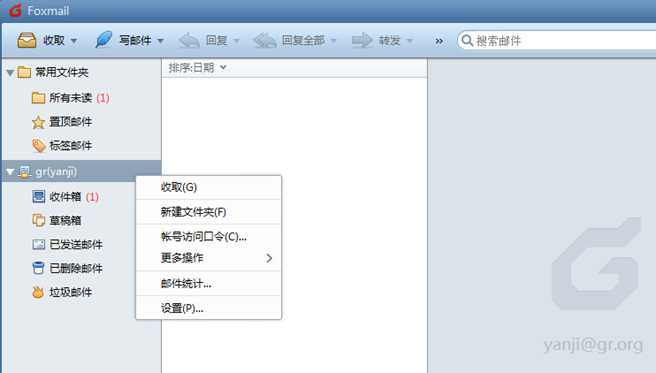The width and height of the screenshot is (656, 373).
Task: Open the 所有未读 folder icon
Action: [x=38, y=98]
